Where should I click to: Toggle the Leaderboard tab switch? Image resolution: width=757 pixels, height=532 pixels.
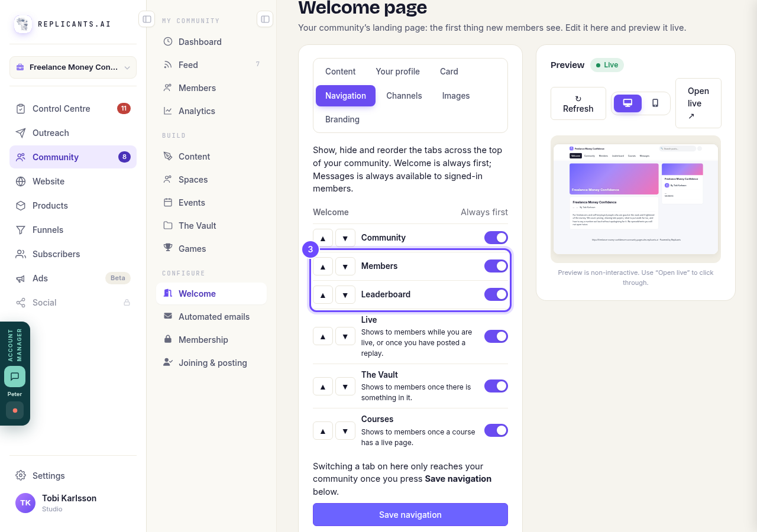(496, 294)
